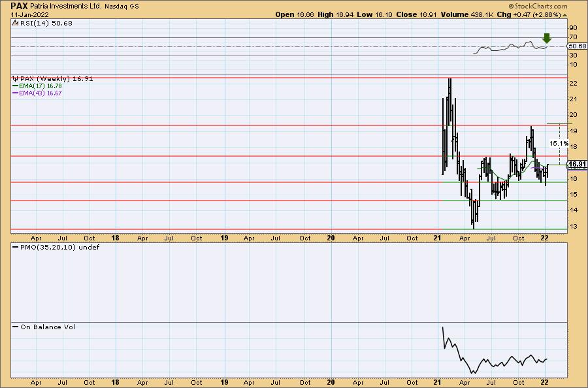Click the On Balance Vol panel label

(x=48, y=327)
